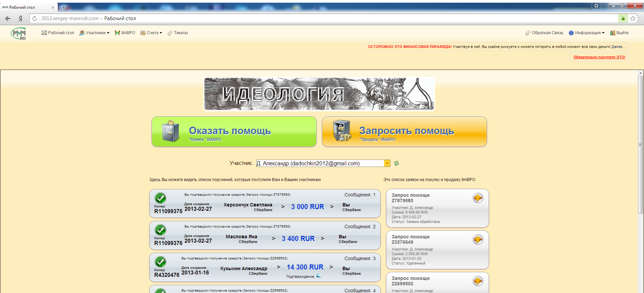644x293 pixels.
Task: Click arrow icon on request Z7879580
Action: [478, 198]
